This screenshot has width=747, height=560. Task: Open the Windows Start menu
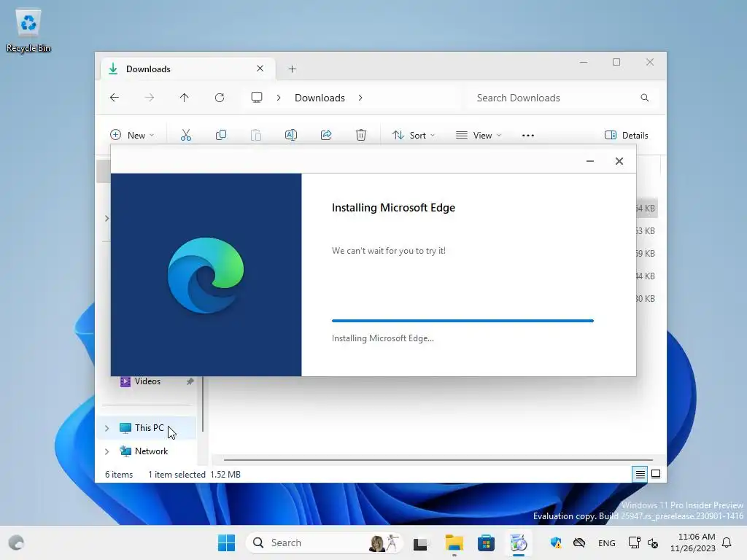(x=226, y=542)
